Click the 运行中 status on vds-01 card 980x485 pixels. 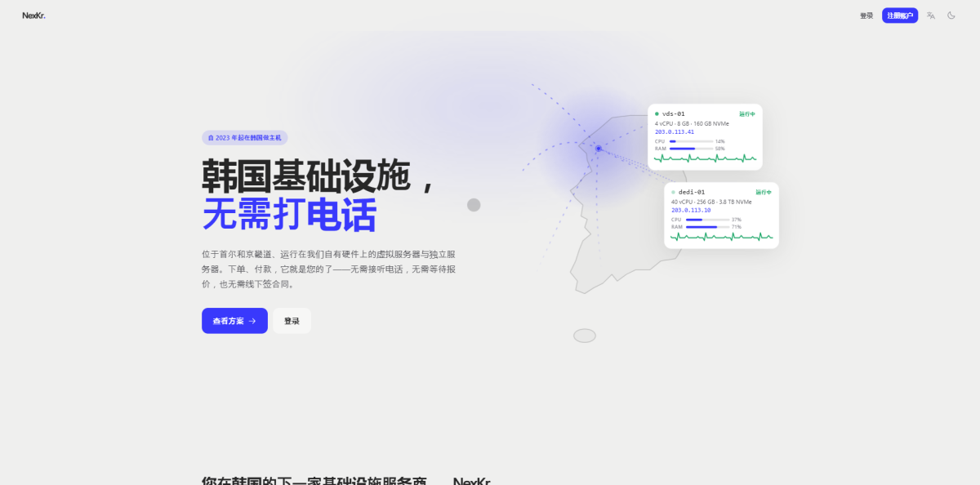click(x=747, y=113)
